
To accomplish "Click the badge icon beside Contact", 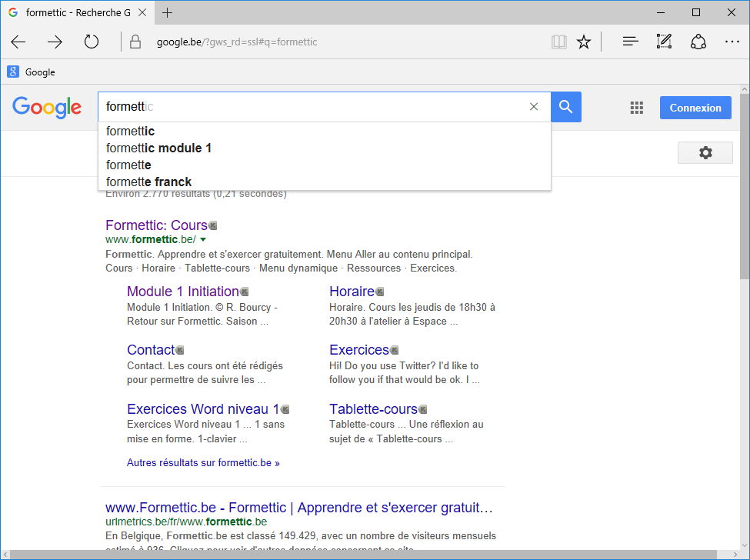I will [180, 350].
